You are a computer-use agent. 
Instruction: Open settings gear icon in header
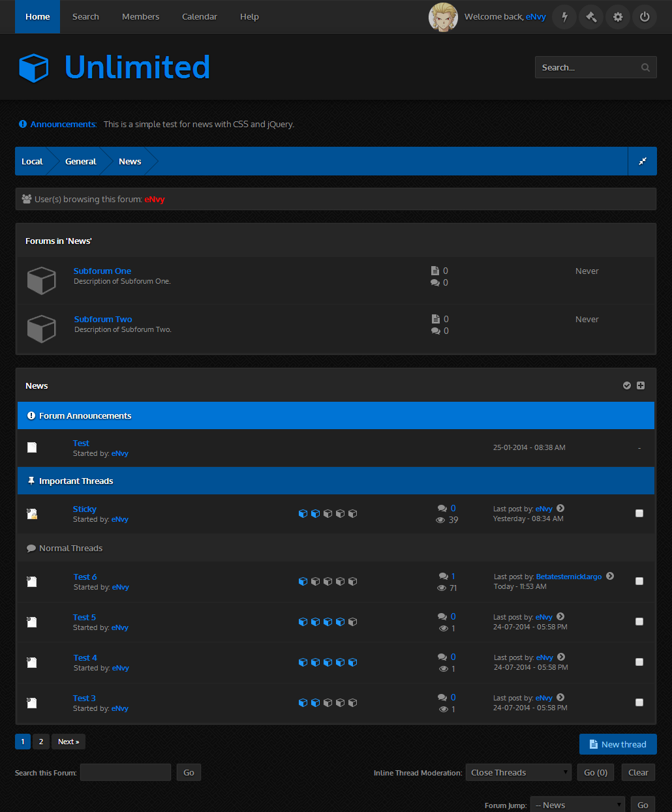point(618,17)
